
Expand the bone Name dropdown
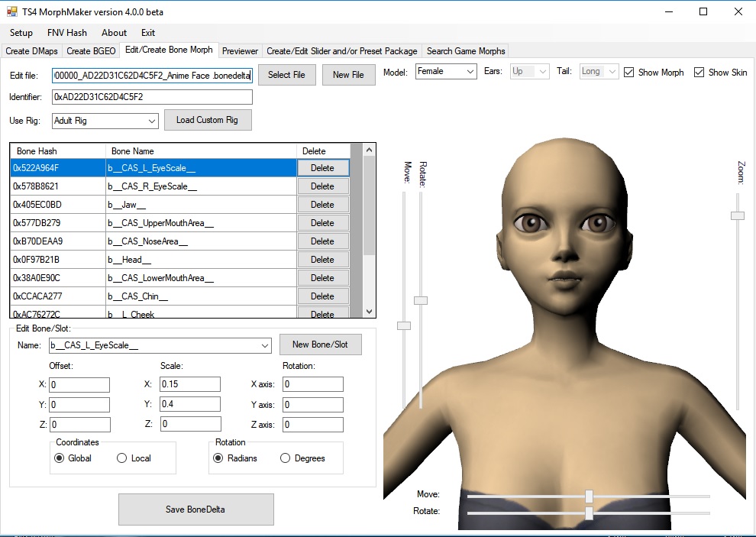tap(265, 345)
